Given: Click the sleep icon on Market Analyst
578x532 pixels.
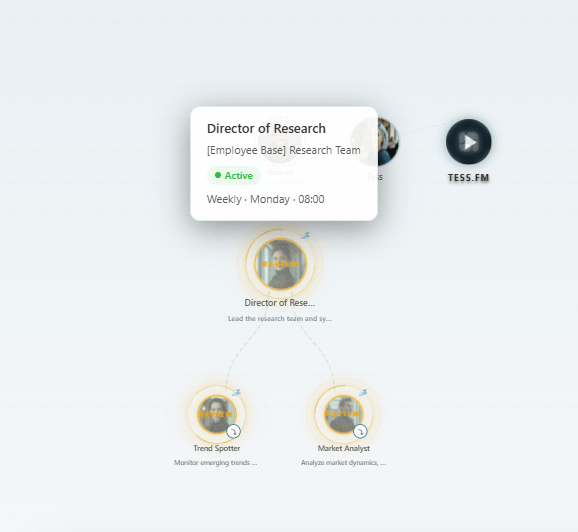Looking at the screenshot, I should click(363, 393).
